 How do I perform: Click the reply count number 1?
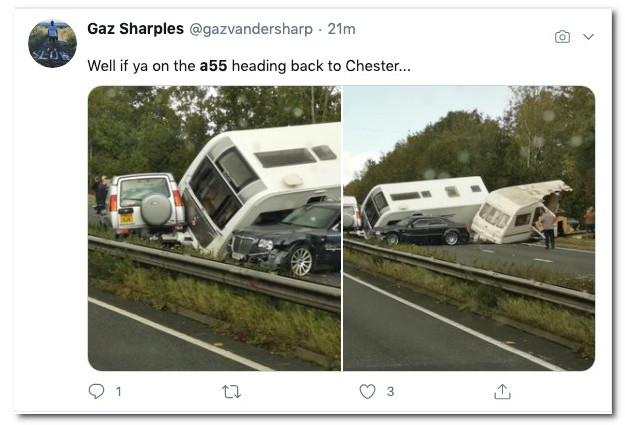pyautogui.click(x=118, y=392)
